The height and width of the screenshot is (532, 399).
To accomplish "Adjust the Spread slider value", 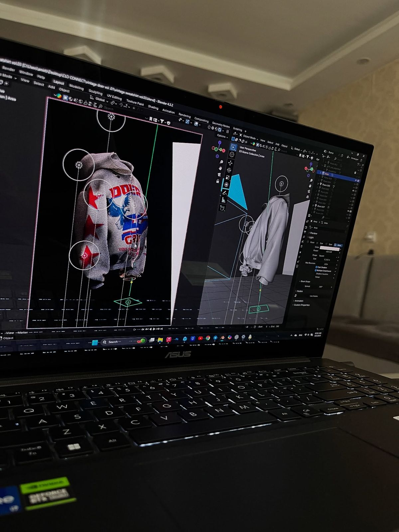I will (320, 287).
